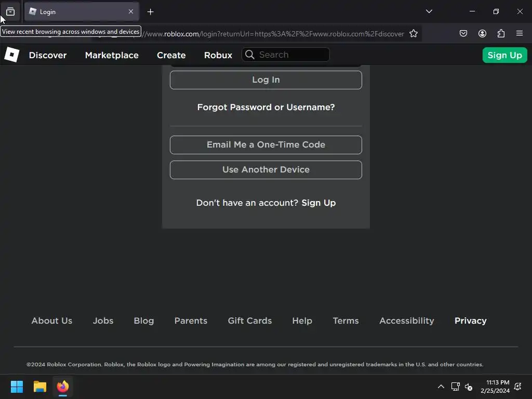Screen dimensions: 532x399
Task: Click the Log In button
Action: (x=265, y=80)
